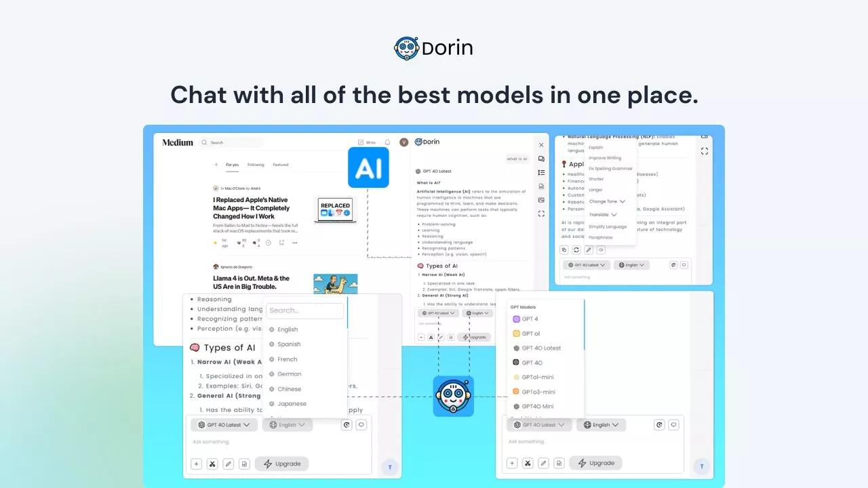Image resolution: width=868 pixels, height=488 pixels.
Task: Bookmark the Replaced Apple's Native Apps article
Action: 281,243
